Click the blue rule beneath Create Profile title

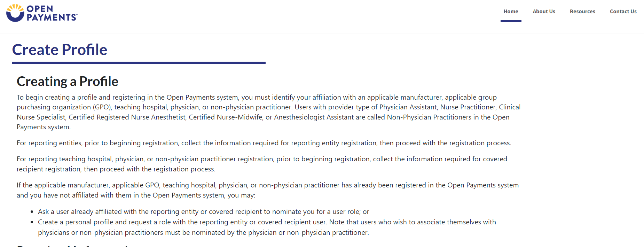(x=139, y=63)
